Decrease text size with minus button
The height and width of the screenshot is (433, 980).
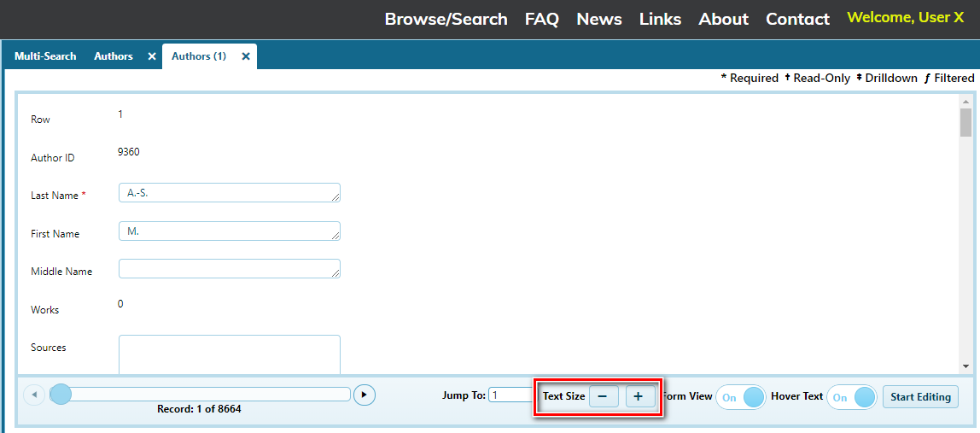tap(604, 396)
